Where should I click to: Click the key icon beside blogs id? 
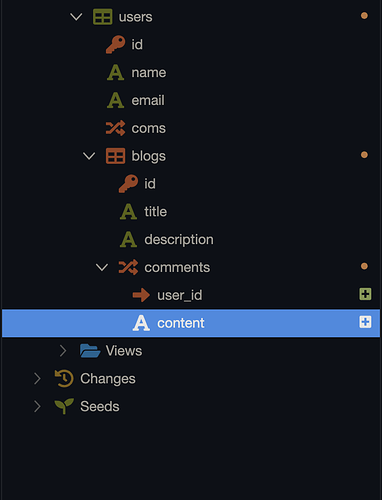coord(128,184)
